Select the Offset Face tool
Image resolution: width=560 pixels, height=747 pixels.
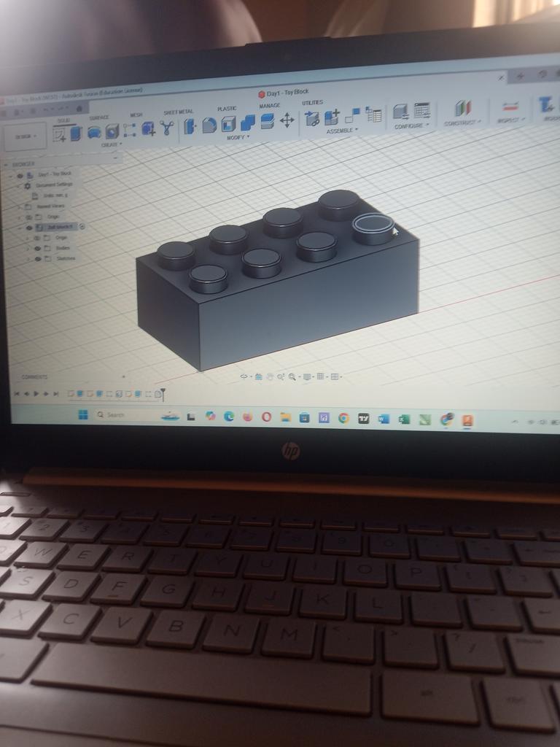267,122
